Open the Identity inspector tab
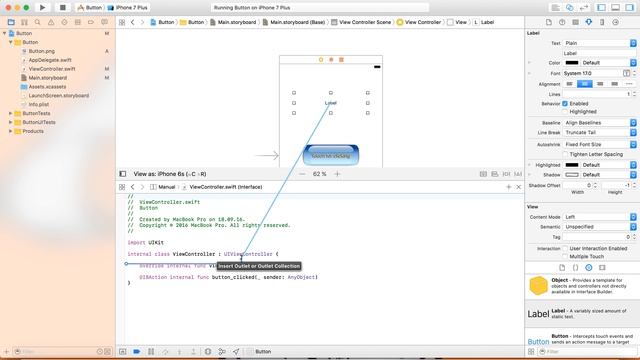640x360 pixels. tap(575, 22)
